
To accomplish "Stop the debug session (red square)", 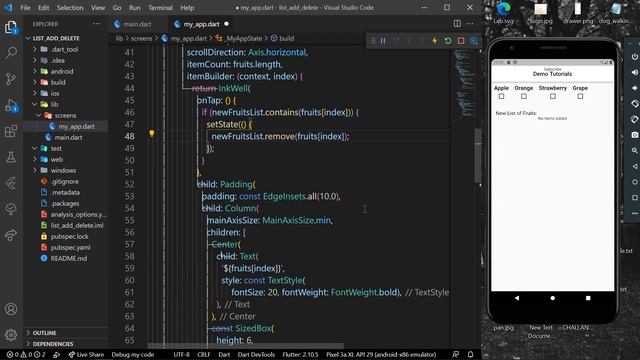I will (461, 40).
